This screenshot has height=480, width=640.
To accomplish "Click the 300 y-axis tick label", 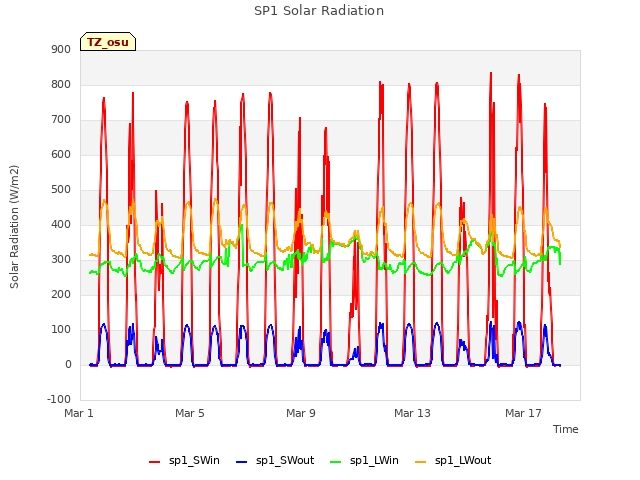I will (61, 260).
